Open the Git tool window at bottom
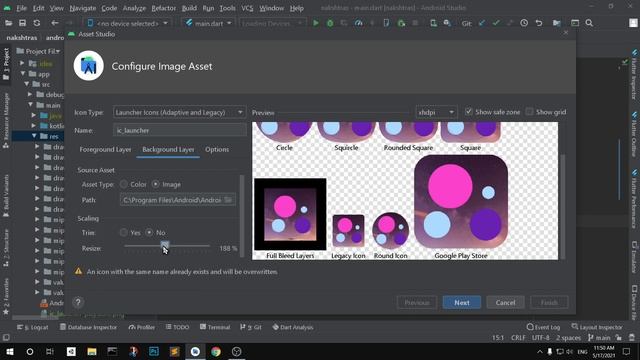Screen dimensions: 640x360 click(x=251, y=327)
